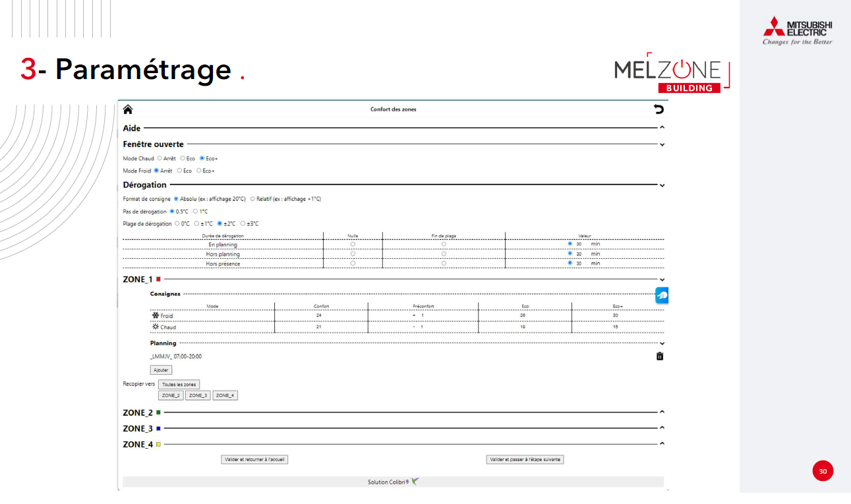Select Eco+ for Mode Chaud
This screenshot has height=504, width=851.
tap(202, 158)
